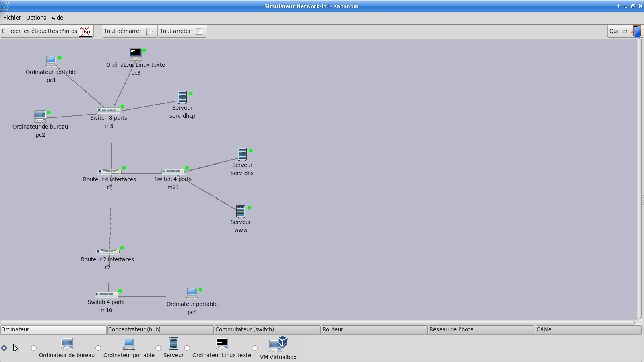Select the pc3 Linux text computer icon

pos(136,54)
